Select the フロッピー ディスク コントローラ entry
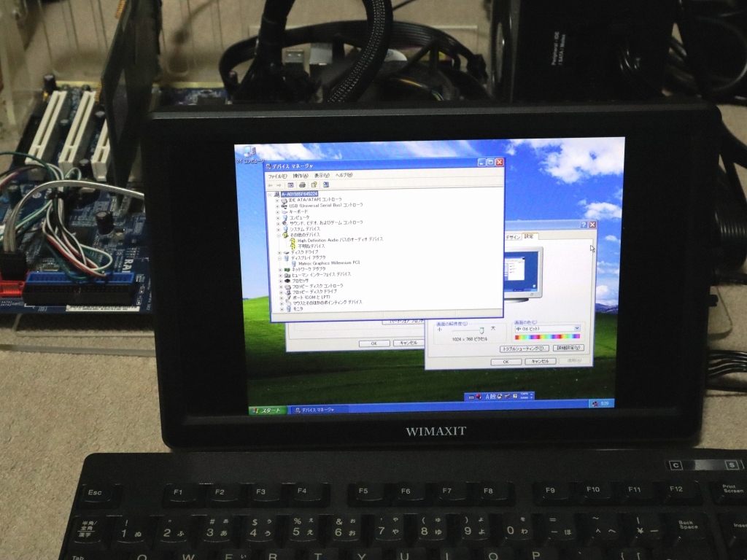Image resolution: width=747 pixels, height=560 pixels. (317, 286)
